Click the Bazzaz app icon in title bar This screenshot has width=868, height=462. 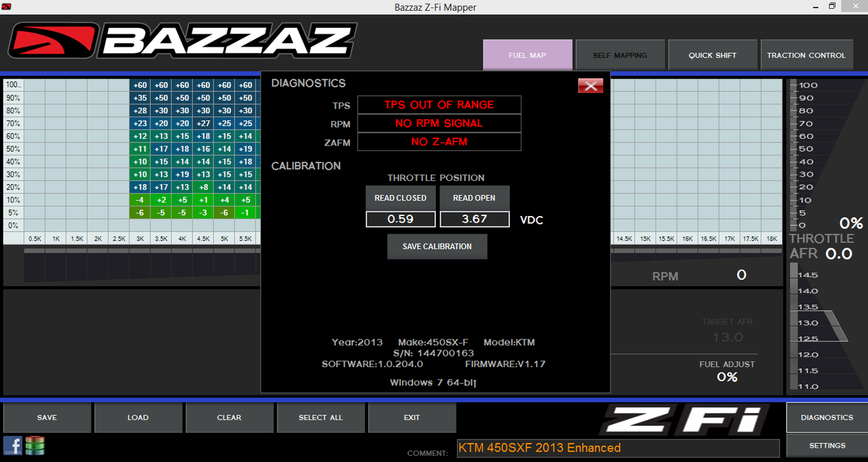point(7,7)
